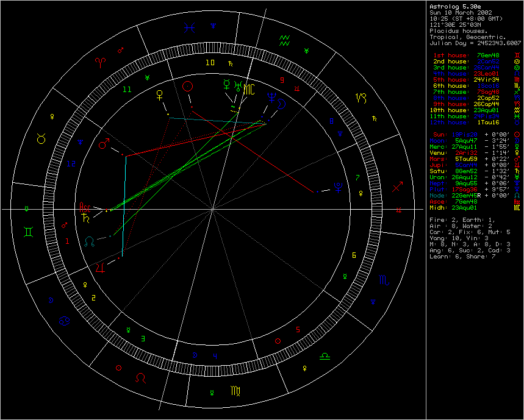524x420 pixels.
Task: Click the Libra sign on the outer ring
Action: click(327, 354)
